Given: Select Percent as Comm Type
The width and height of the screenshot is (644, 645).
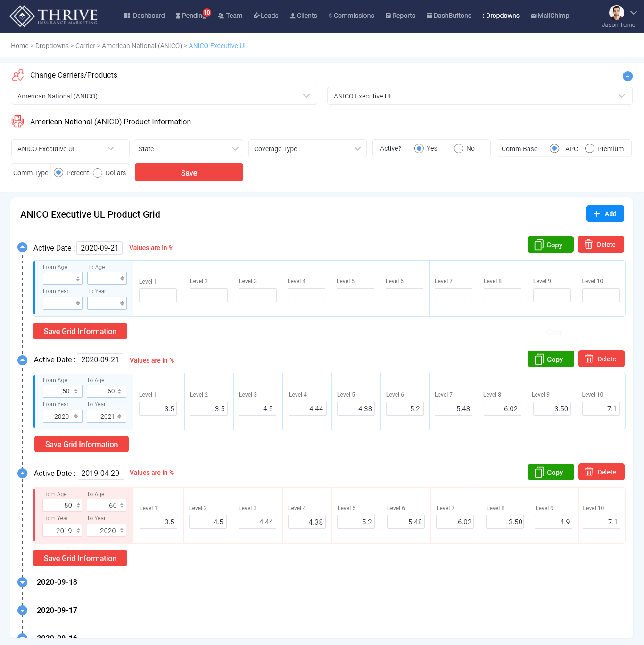Looking at the screenshot, I should click(x=58, y=172).
